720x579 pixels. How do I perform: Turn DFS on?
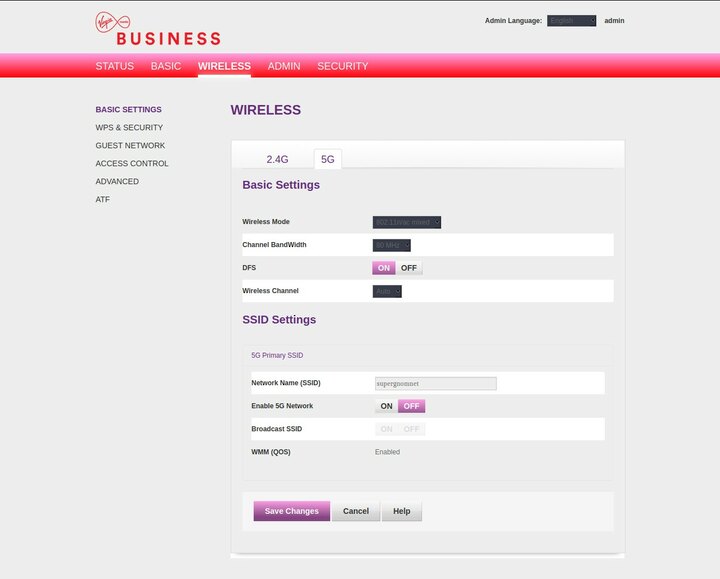pyautogui.click(x=384, y=268)
